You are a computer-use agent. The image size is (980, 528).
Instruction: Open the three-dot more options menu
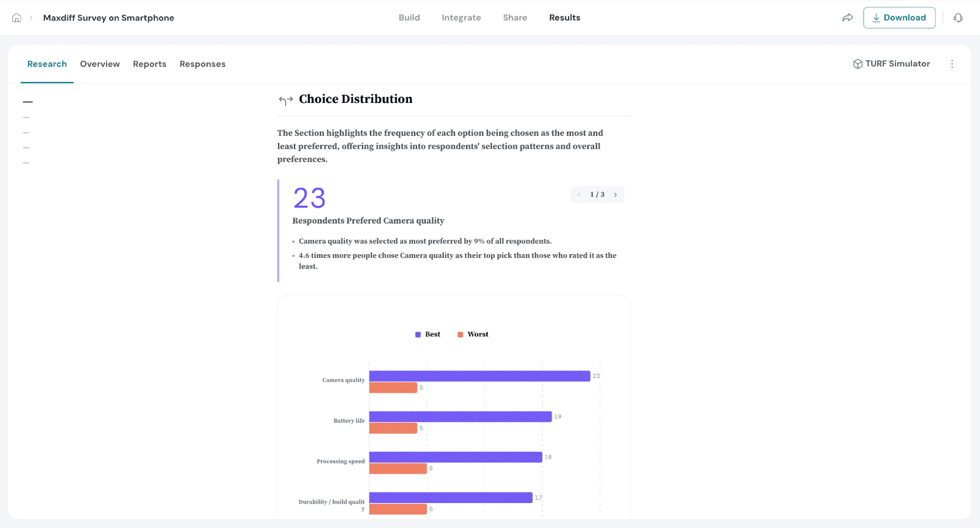click(952, 64)
